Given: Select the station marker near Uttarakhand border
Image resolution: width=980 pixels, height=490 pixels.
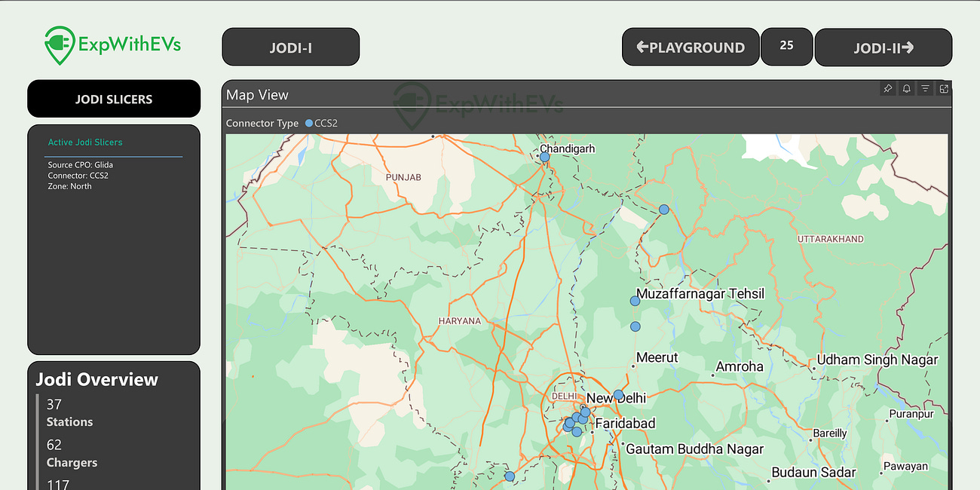Looking at the screenshot, I should tap(663, 210).
